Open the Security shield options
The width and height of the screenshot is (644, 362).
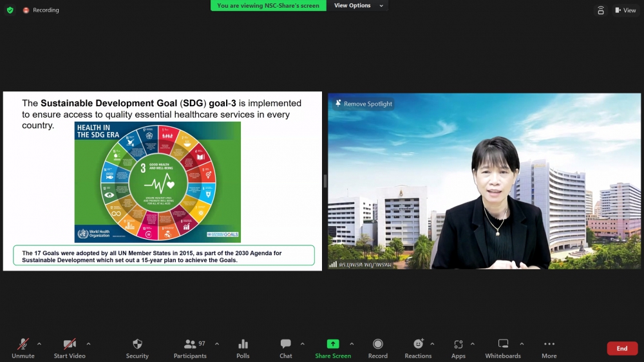[x=137, y=348]
